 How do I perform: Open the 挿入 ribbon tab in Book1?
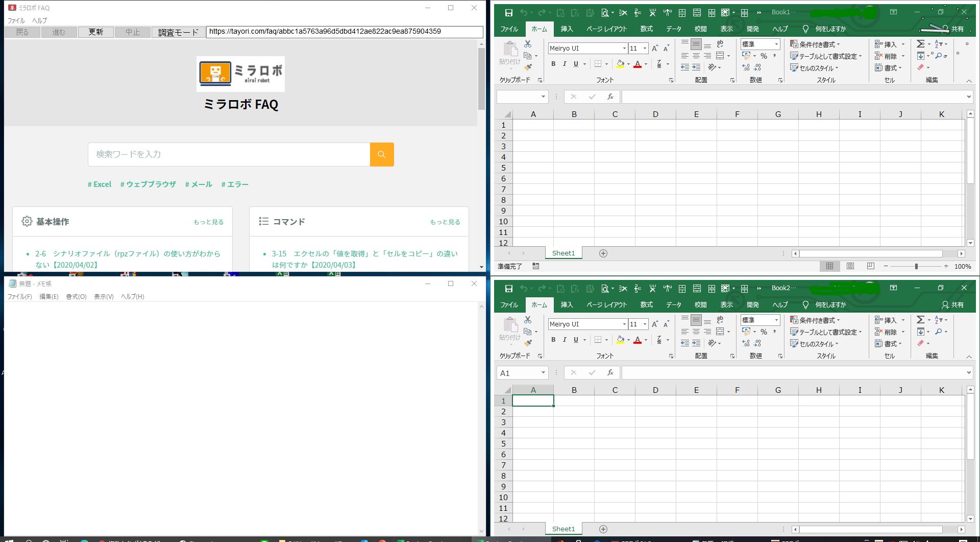pos(567,29)
